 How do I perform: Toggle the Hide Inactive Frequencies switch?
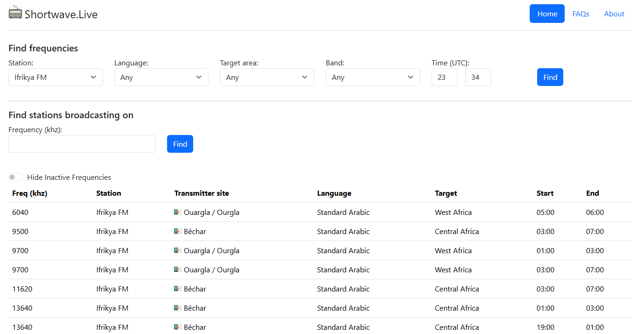(x=16, y=177)
